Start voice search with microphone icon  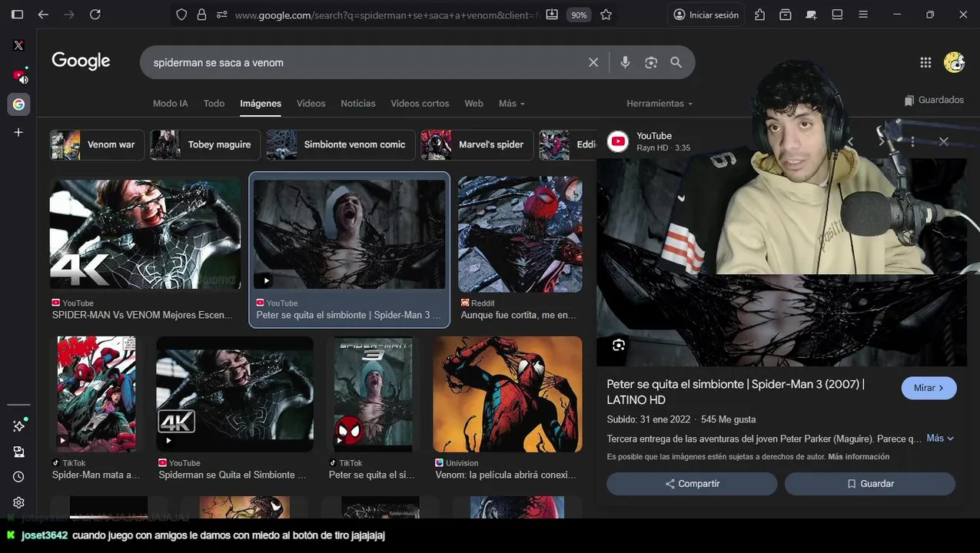coord(625,62)
